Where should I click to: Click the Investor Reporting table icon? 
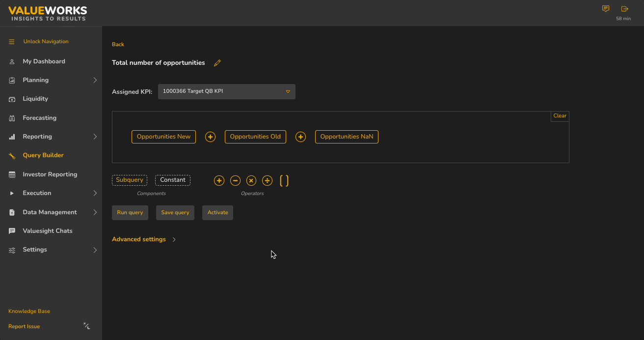tap(12, 174)
